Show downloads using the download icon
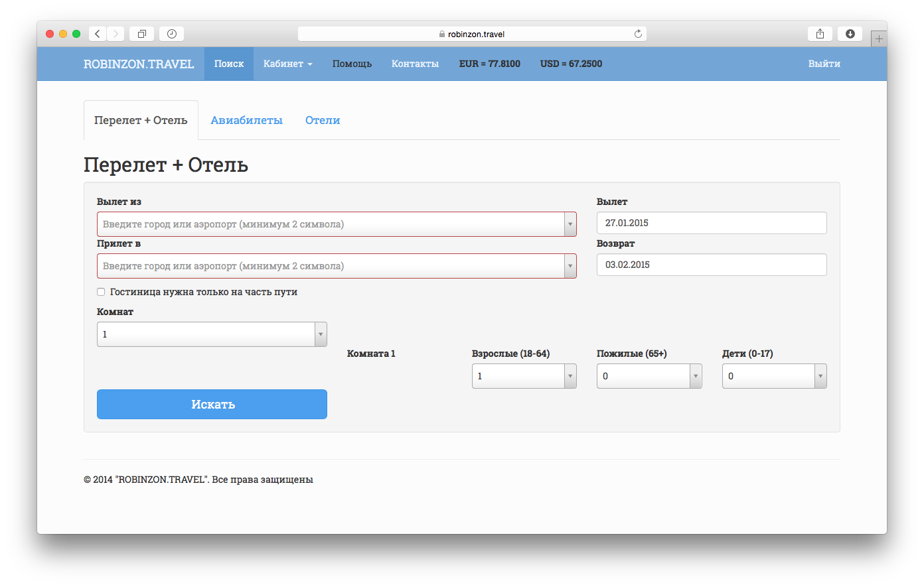The image size is (924, 587). click(x=850, y=34)
